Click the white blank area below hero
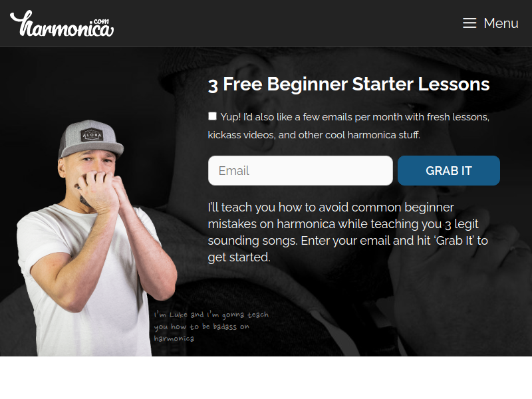 [266, 377]
